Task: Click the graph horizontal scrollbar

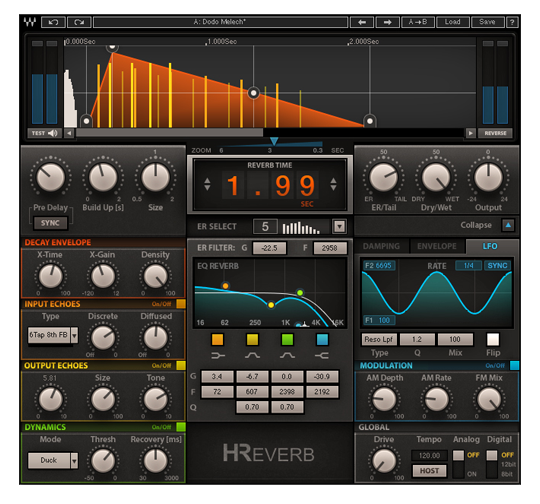Action: pyautogui.click(x=169, y=133)
